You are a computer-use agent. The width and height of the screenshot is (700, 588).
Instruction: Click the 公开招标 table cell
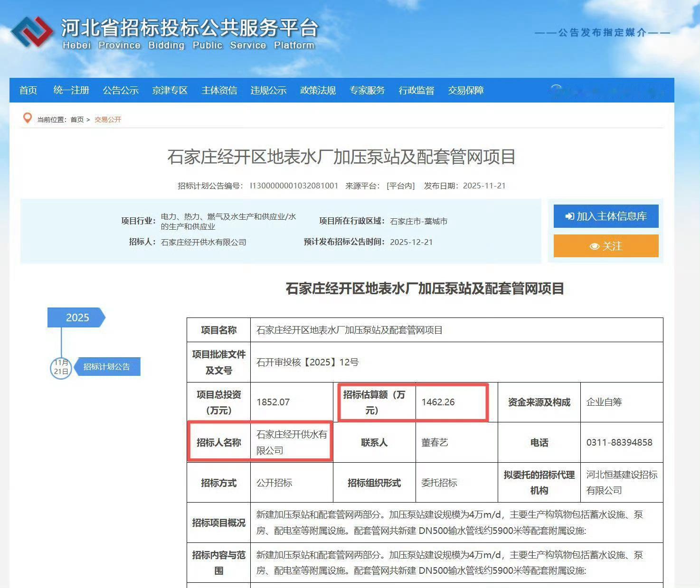coord(292,483)
